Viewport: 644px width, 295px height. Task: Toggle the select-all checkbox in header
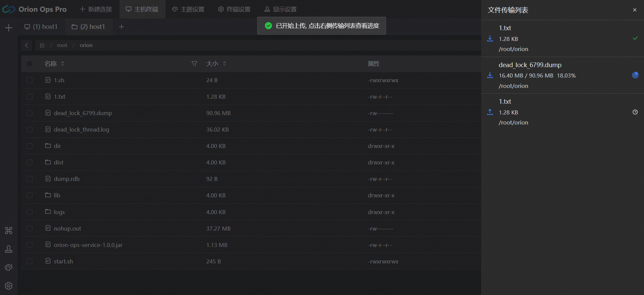(x=30, y=64)
